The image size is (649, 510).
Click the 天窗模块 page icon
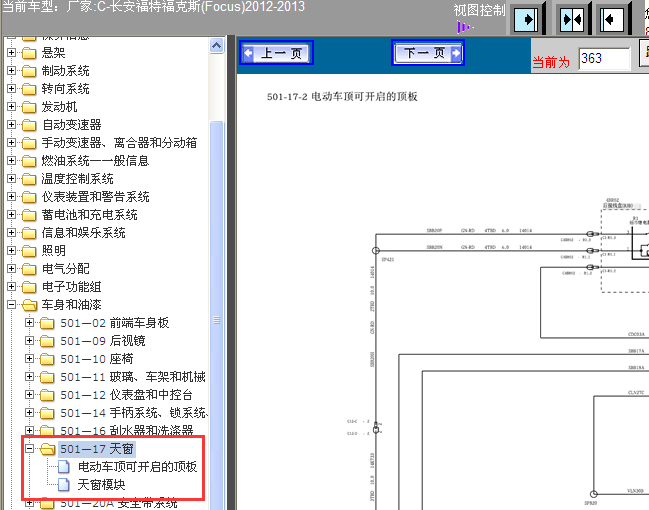pyautogui.click(x=64, y=485)
